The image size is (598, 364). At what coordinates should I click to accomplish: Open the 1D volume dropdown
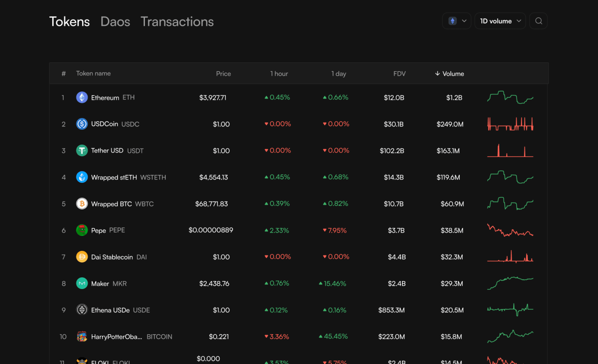pyautogui.click(x=500, y=21)
